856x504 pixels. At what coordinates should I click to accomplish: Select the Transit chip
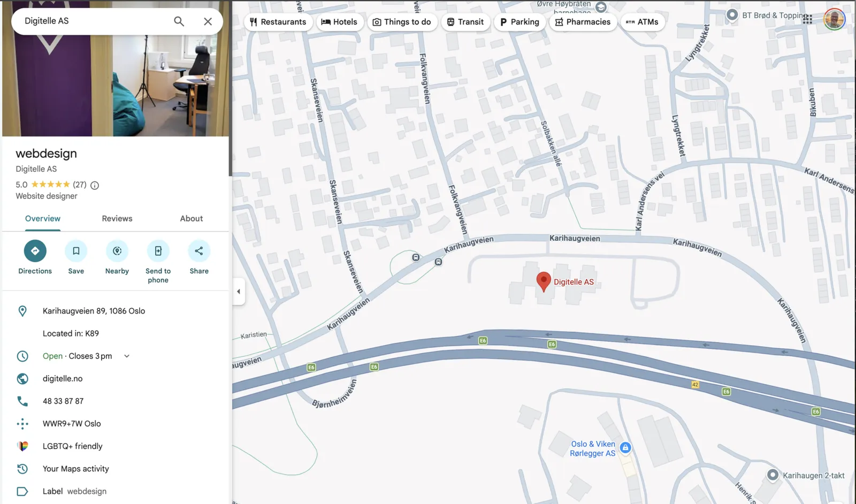click(465, 22)
